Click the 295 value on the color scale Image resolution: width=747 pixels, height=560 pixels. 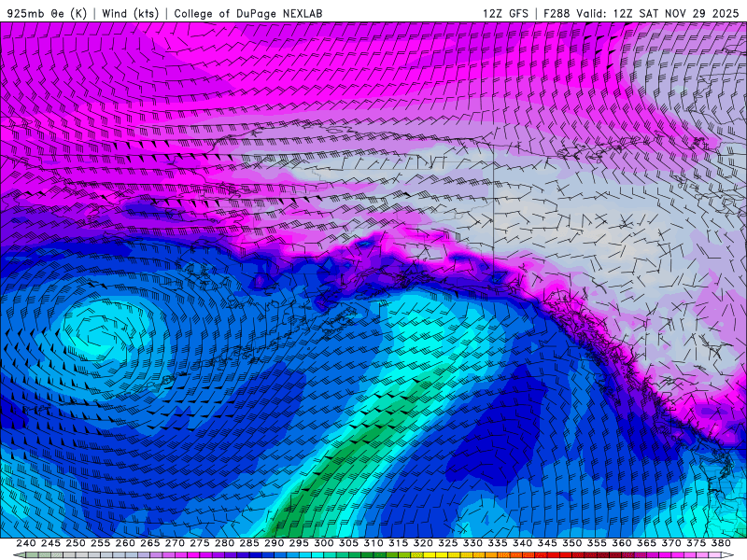point(299,543)
